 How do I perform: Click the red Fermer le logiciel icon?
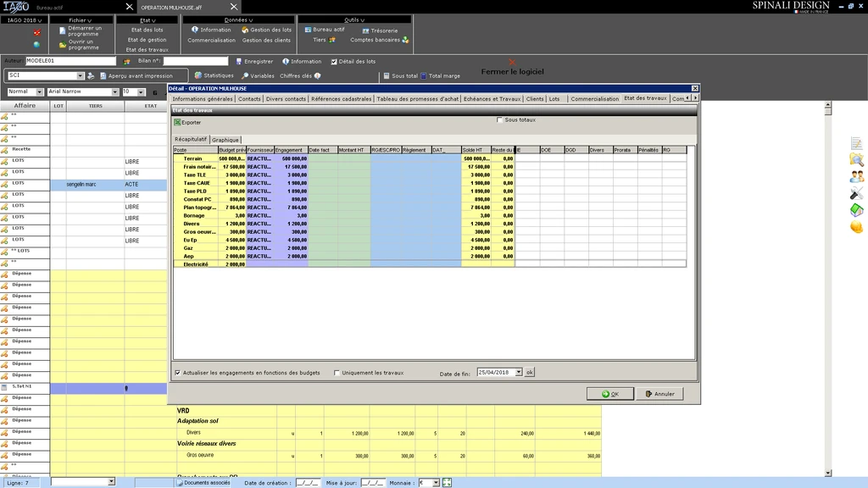click(x=512, y=62)
